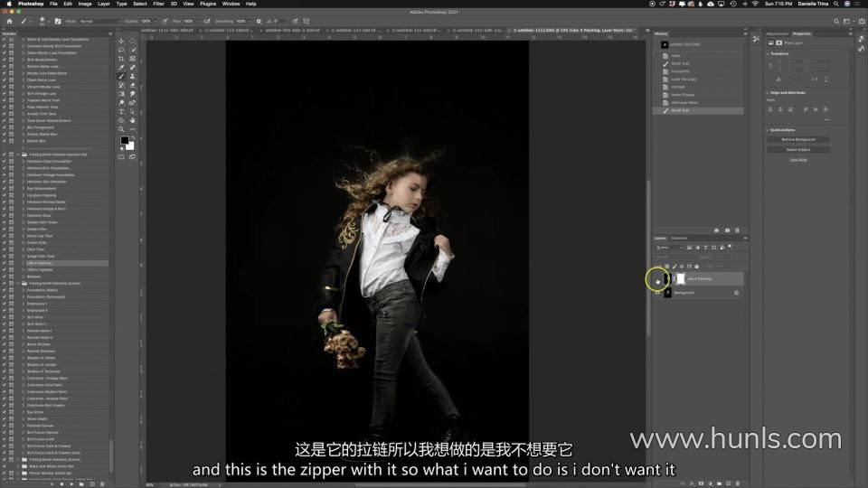
Task: Filter layers by type layers icon
Action: (x=705, y=248)
